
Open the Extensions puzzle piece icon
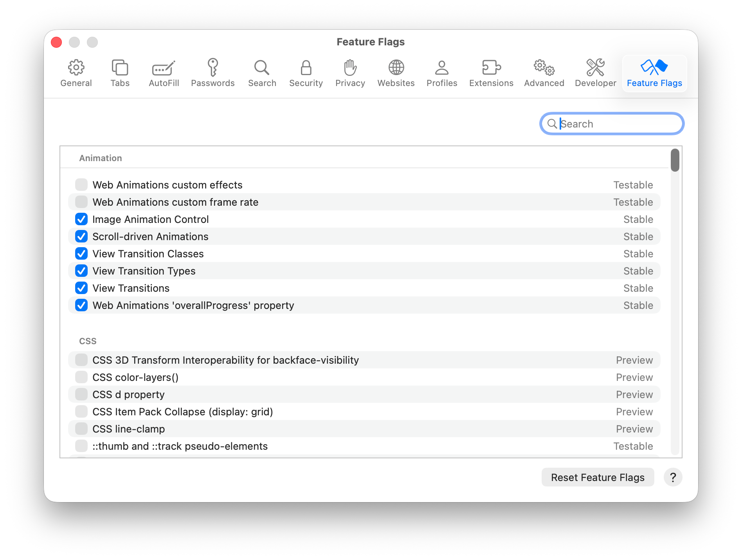pos(491,68)
